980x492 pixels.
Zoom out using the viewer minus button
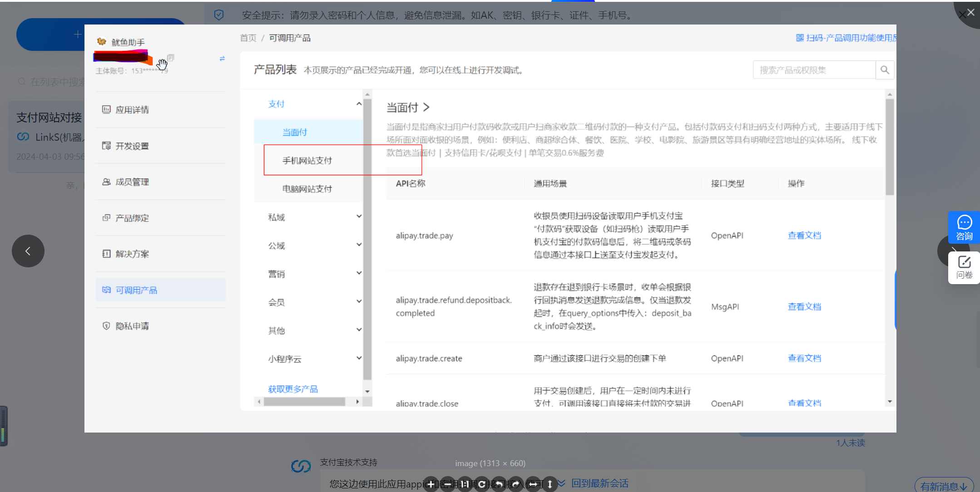pos(448,484)
